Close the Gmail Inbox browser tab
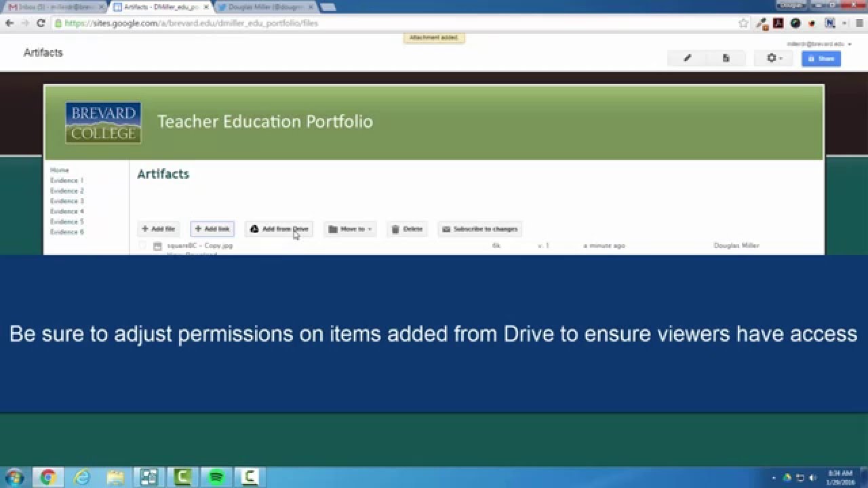868x488 pixels. point(101,7)
